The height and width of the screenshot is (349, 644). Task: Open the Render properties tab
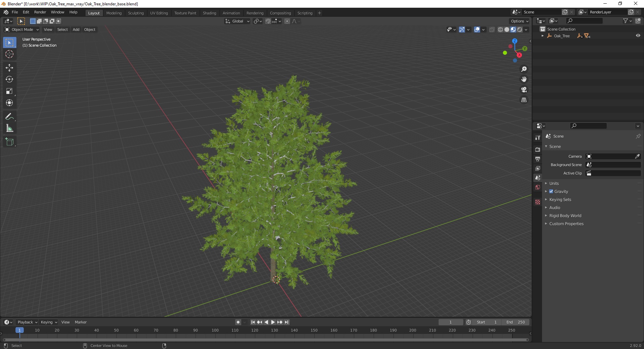(538, 149)
